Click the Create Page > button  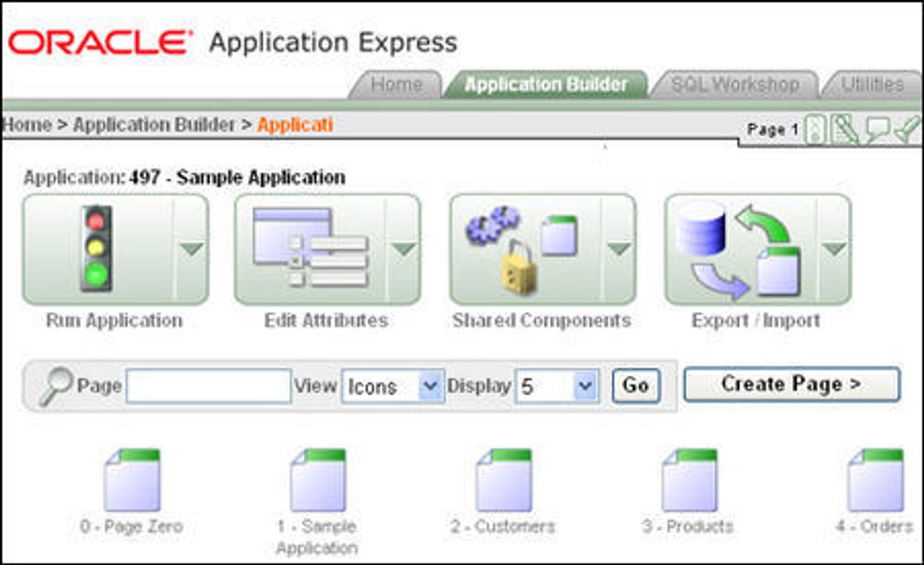792,384
